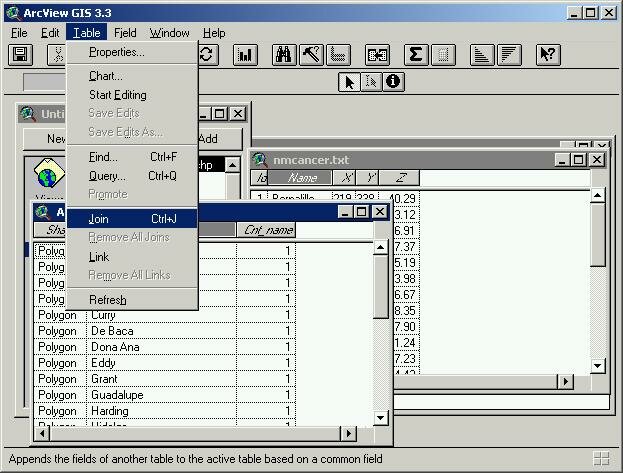Image resolution: width=623 pixels, height=473 pixels.
Task: Choose Properties... from the Table menu
Action: (x=132, y=52)
